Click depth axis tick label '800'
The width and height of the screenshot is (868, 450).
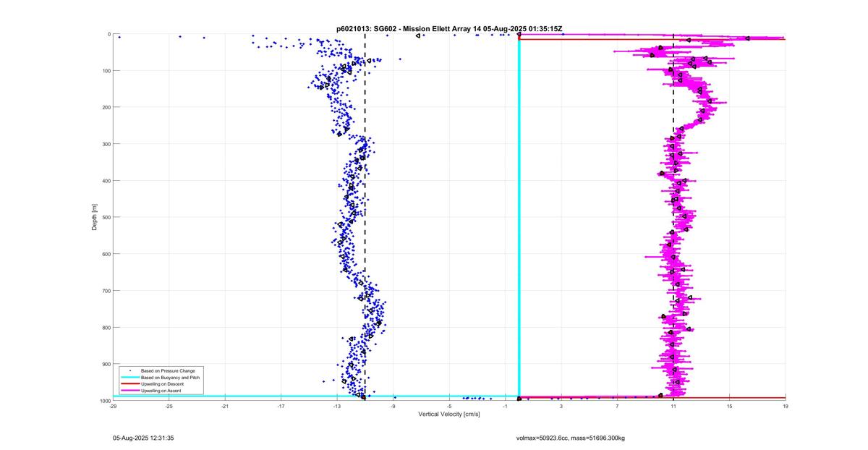pyautogui.click(x=106, y=327)
